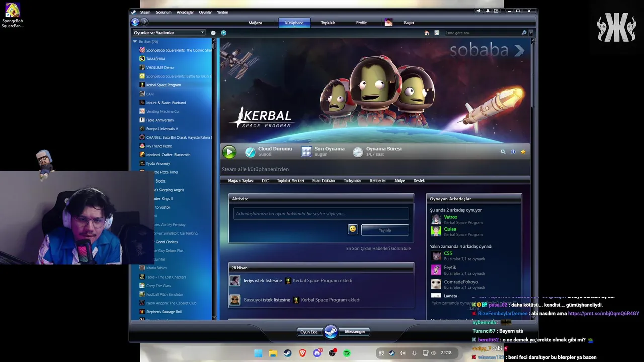Click Steam icon in taskbar
Viewport: 644px width, 362px height.
(288, 353)
